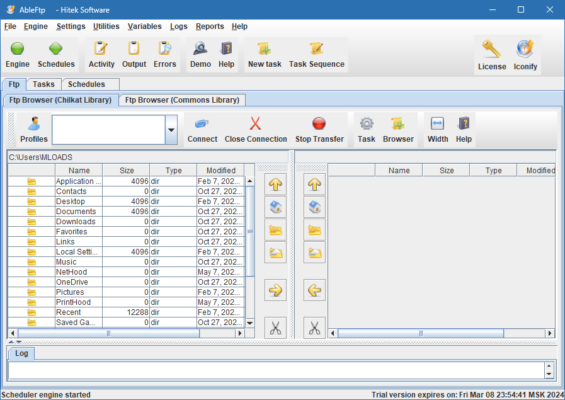The width and height of the screenshot is (565, 400).
Task: Open the FTP Profiles icon
Action: [x=34, y=124]
